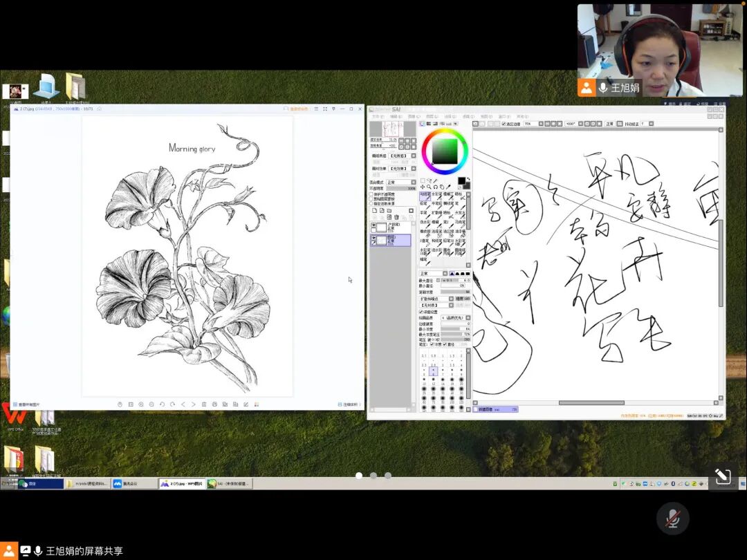Swap foreground and background colors in SAI
This screenshot has width=747, height=560.
click(x=468, y=179)
